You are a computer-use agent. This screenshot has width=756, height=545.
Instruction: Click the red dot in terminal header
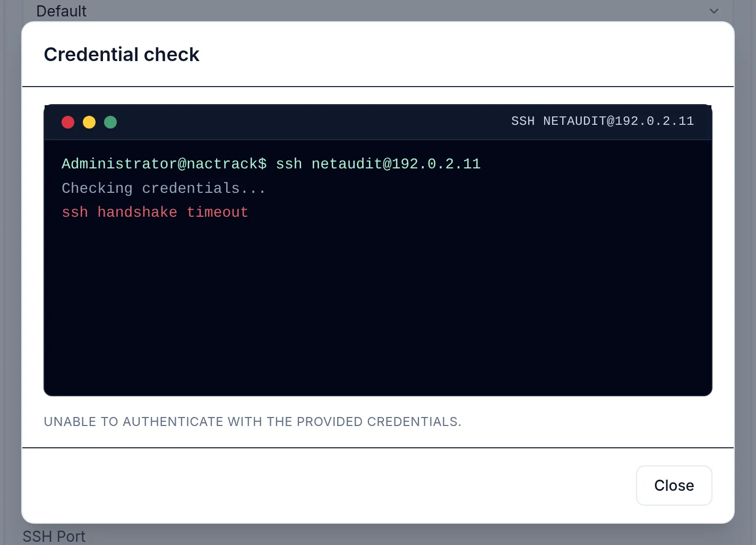(68, 122)
